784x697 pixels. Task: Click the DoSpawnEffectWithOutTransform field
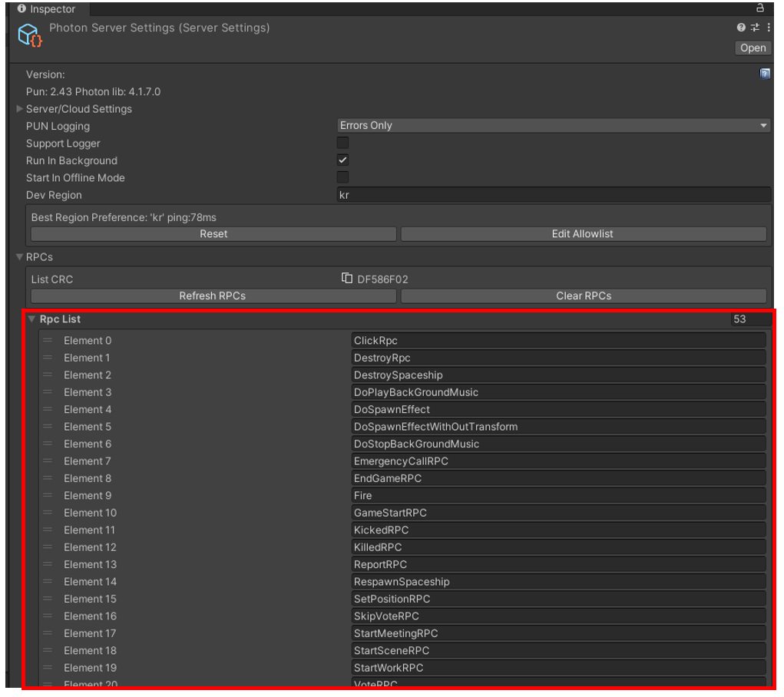click(558, 427)
